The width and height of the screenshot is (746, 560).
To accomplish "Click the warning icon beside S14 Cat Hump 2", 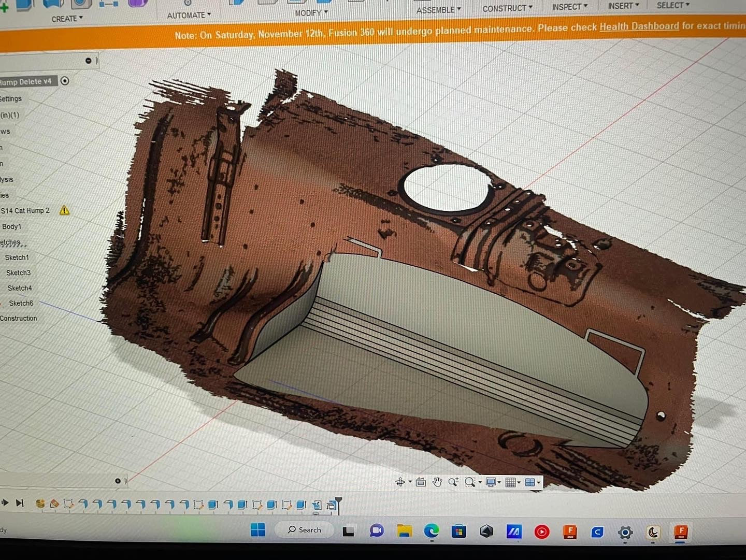I will click(64, 210).
